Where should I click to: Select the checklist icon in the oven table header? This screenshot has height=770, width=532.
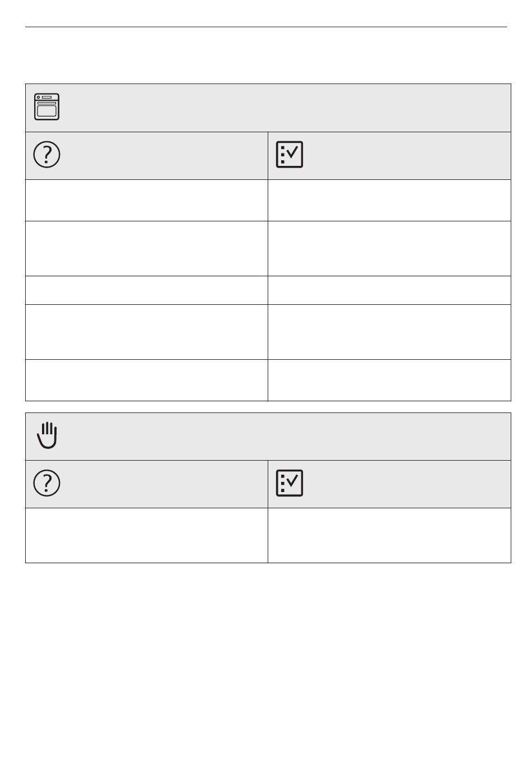[290, 155]
